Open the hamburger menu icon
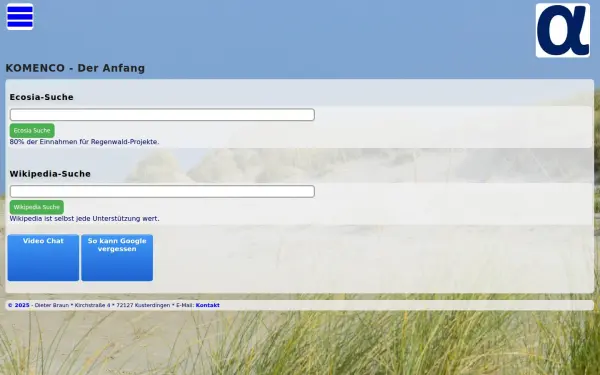 click(x=20, y=16)
